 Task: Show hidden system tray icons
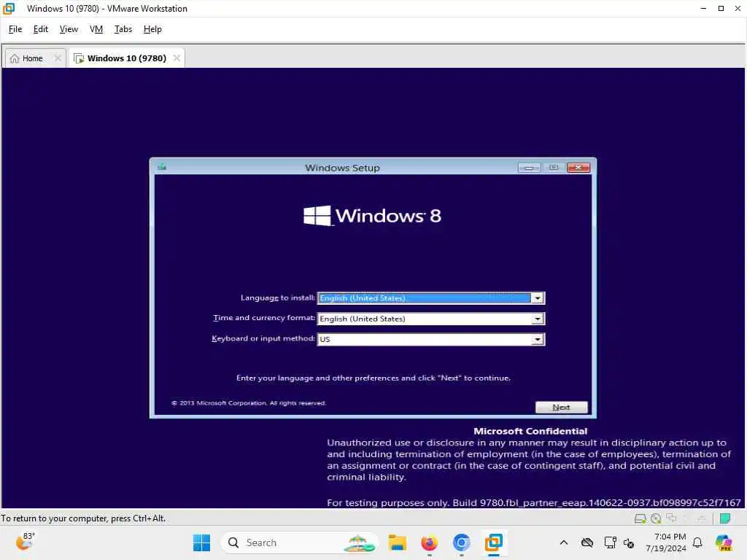point(564,542)
